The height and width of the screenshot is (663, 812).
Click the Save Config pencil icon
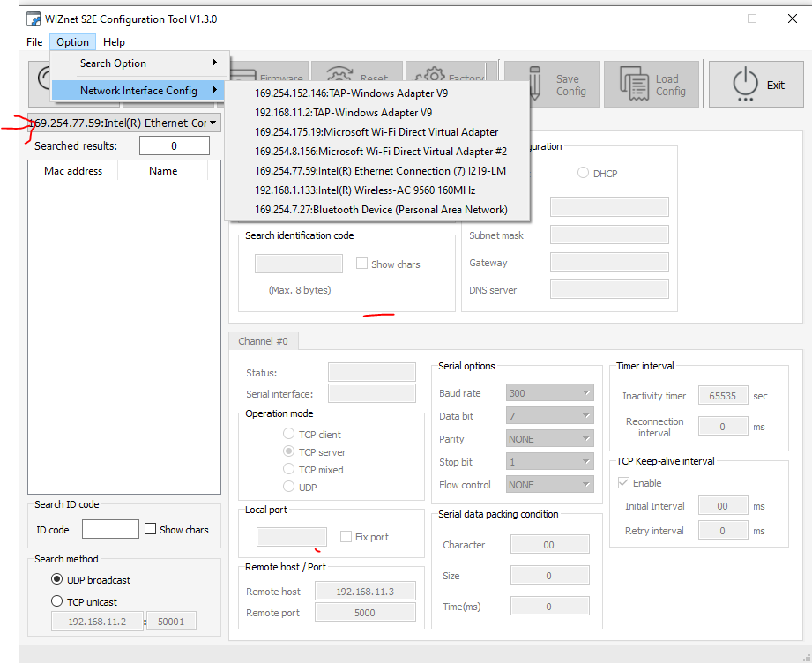pos(535,84)
